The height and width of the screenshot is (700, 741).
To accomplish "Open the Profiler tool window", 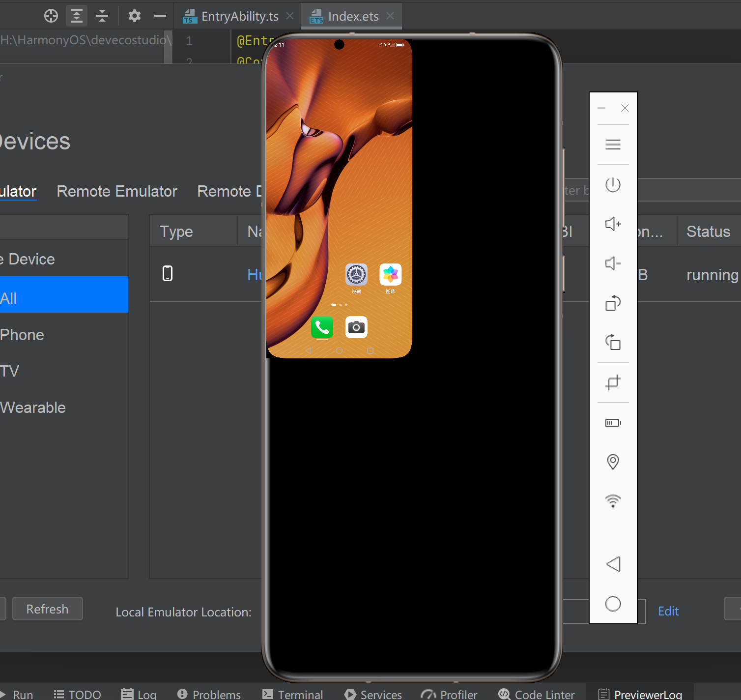I will [x=449, y=694].
